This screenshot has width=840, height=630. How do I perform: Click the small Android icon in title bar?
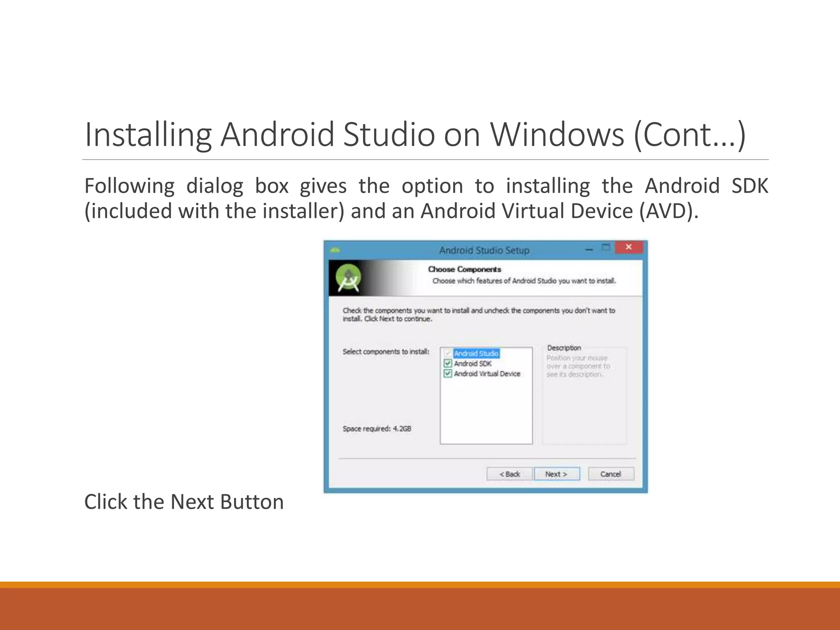pyautogui.click(x=335, y=250)
